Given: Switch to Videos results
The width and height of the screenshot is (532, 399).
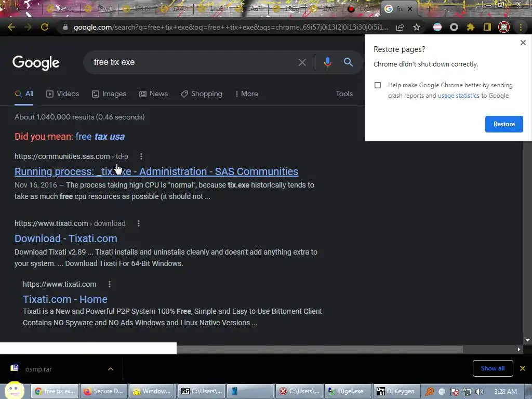Looking at the screenshot, I should pos(63,94).
